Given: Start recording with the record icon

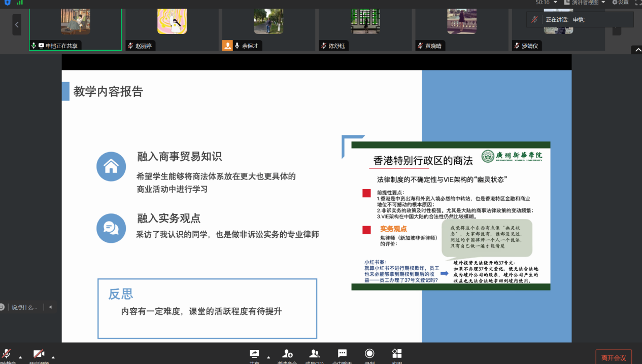Looking at the screenshot, I should (x=369, y=354).
